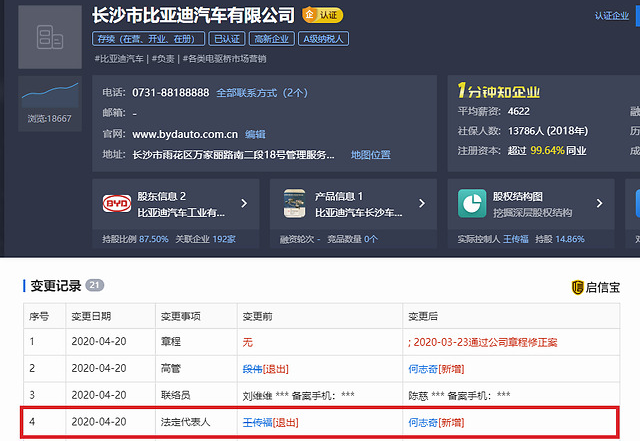Click the 存续(在营、开业、在册) status tag
Viewport: 642px width, 441px height.
click(149, 39)
